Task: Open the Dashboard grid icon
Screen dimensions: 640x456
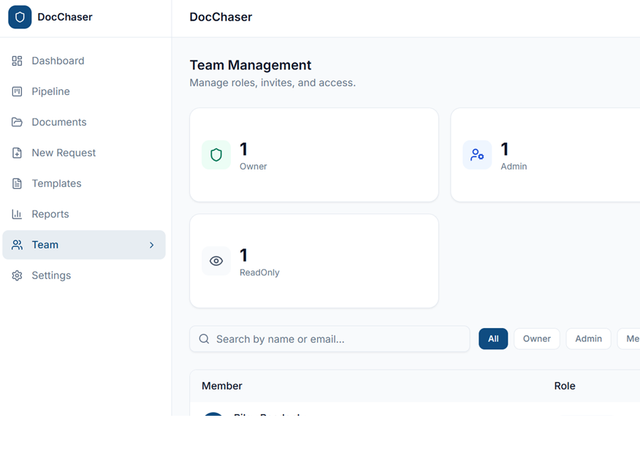Action: point(17,61)
